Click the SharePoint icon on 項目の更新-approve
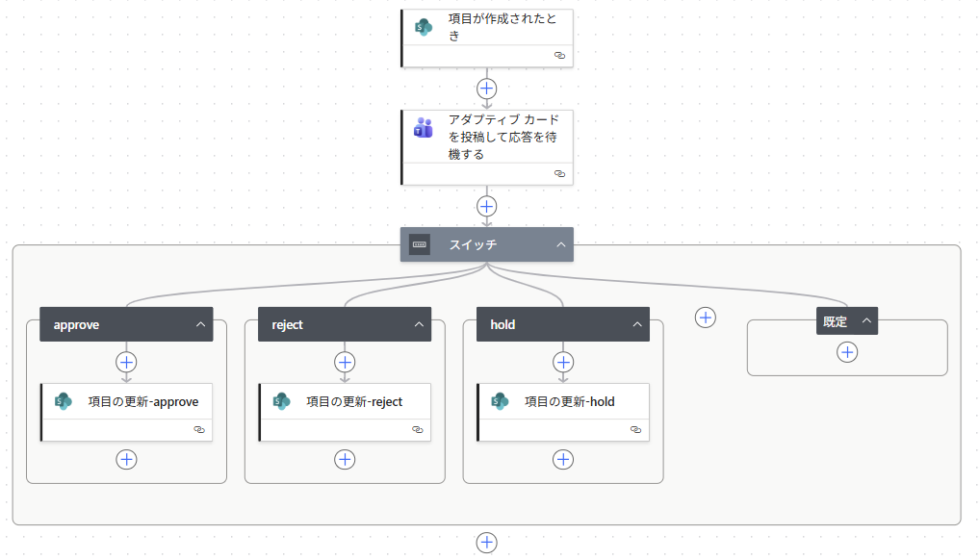Image resolution: width=979 pixels, height=560 pixels. [x=64, y=401]
